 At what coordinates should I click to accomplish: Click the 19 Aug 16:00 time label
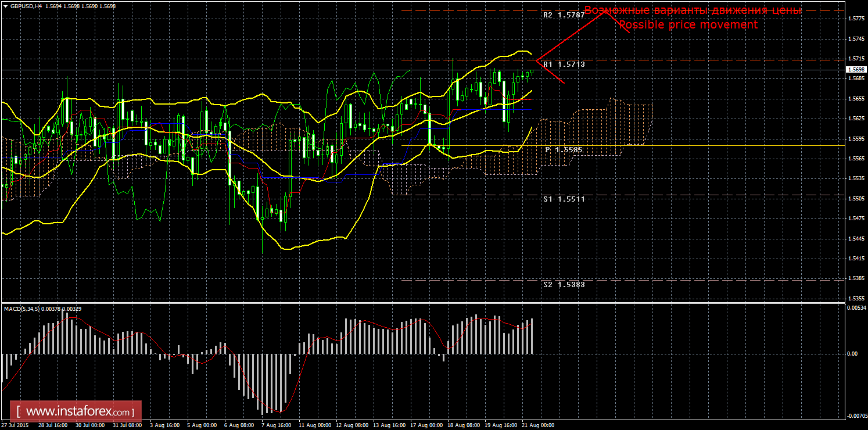[502, 425]
